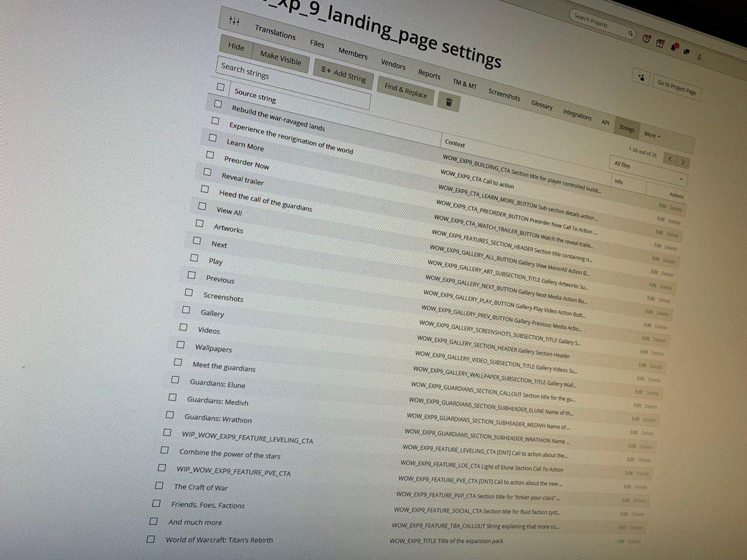Click the Add String button
Viewport: 747px width, 560px height.
coord(344,74)
